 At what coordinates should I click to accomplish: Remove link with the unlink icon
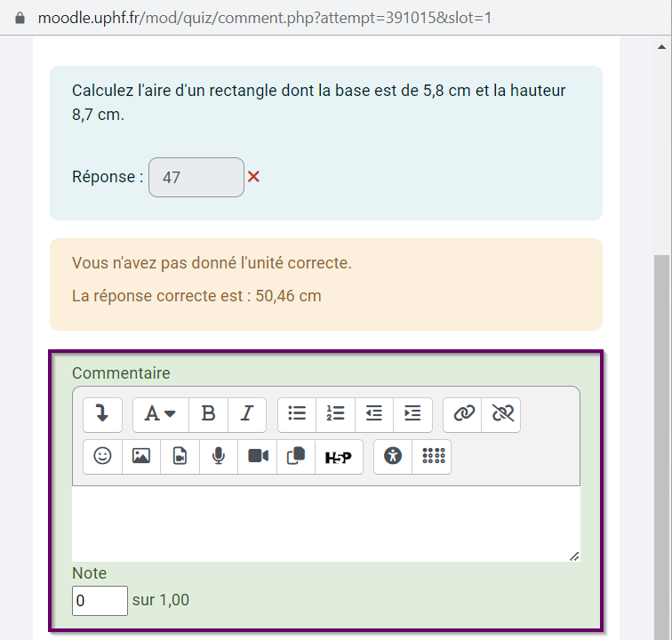click(x=502, y=413)
